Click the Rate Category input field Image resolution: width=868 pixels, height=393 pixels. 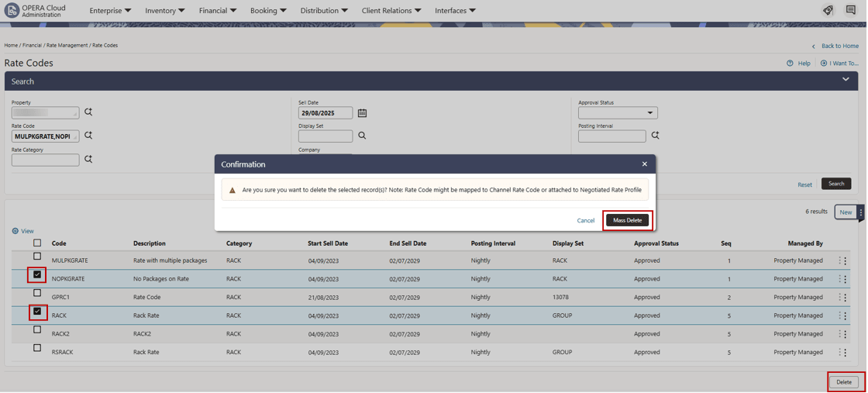click(x=46, y=160)
